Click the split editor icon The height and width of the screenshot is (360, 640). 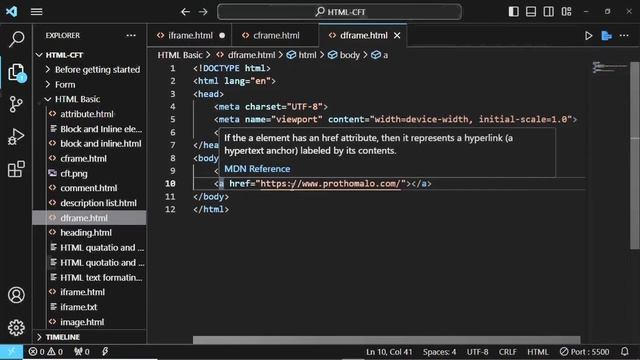[607, 36]
